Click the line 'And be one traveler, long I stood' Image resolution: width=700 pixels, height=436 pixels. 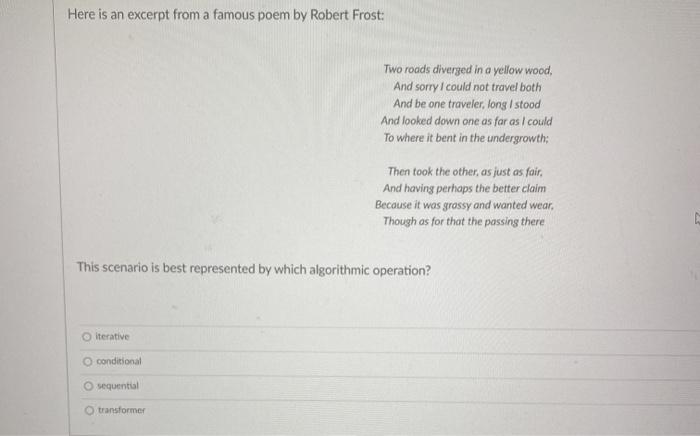467,104
